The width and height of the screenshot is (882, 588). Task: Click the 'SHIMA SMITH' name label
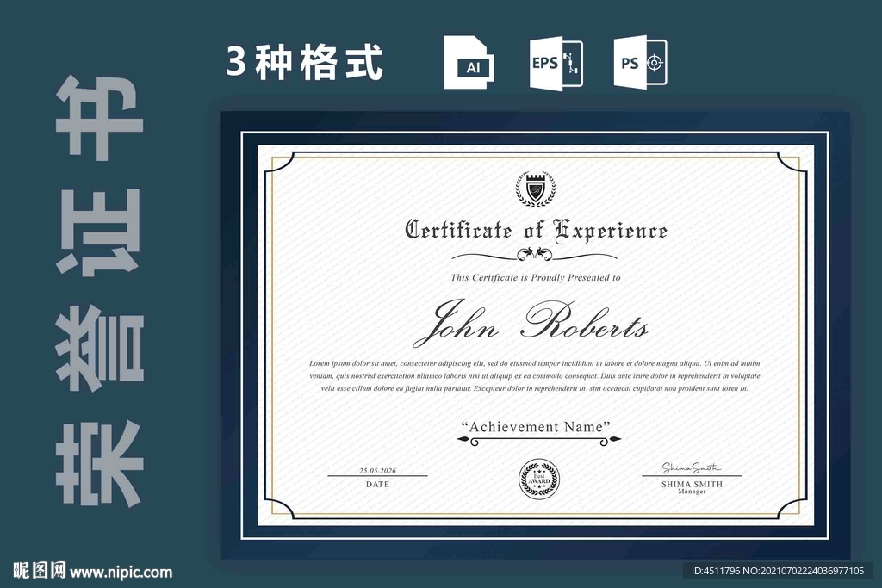(x=692, y=484)
